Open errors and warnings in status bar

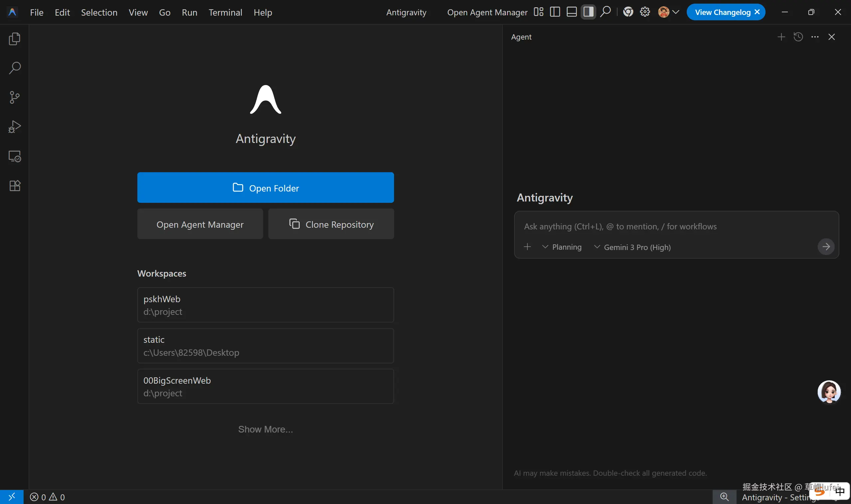[47, 497]
